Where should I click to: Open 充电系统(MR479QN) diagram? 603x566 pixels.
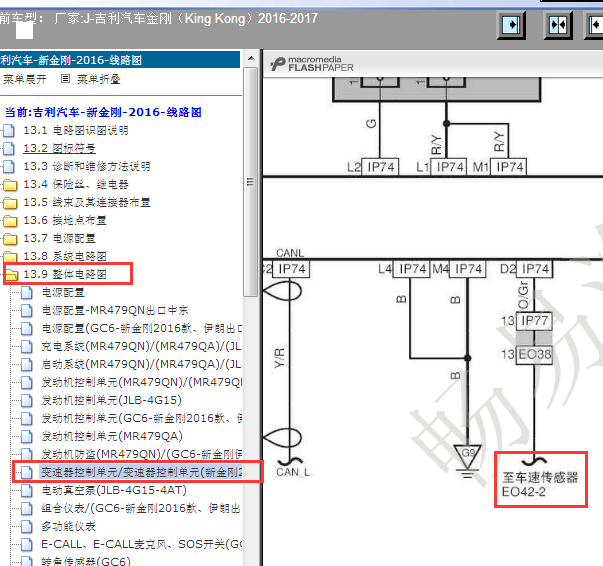point(141,346)
